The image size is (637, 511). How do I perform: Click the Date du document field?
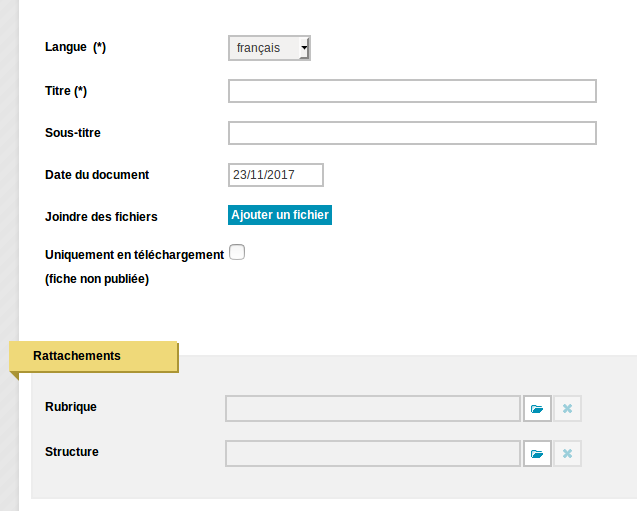tap(276, 175)
